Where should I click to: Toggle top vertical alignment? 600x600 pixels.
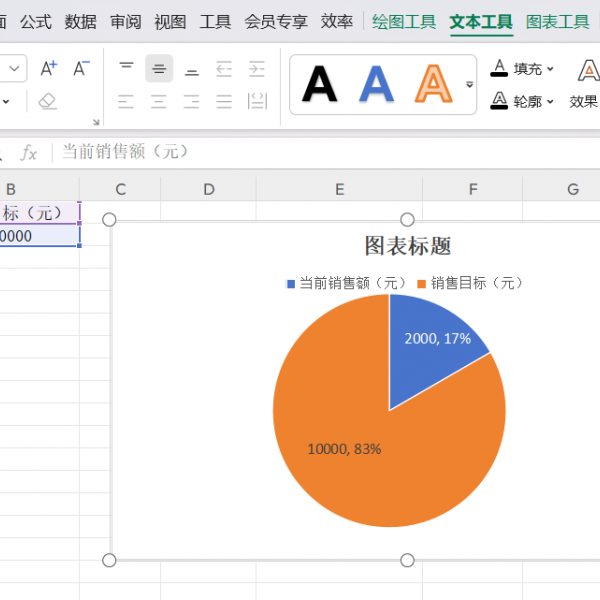tap(126, 68)
